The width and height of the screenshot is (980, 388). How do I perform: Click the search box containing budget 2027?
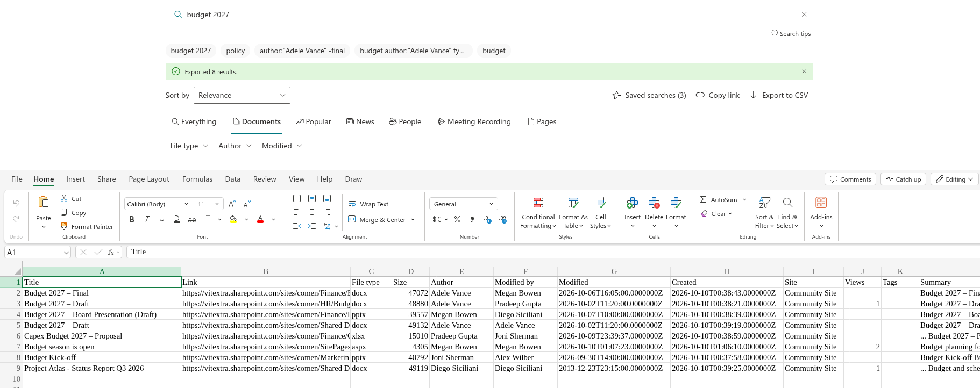[x=489, y=15]
